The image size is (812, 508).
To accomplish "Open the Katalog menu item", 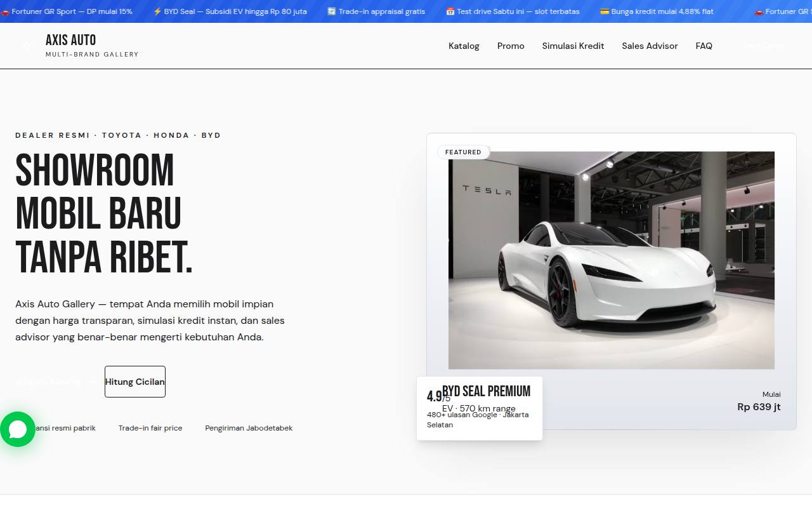I will 464,46.
